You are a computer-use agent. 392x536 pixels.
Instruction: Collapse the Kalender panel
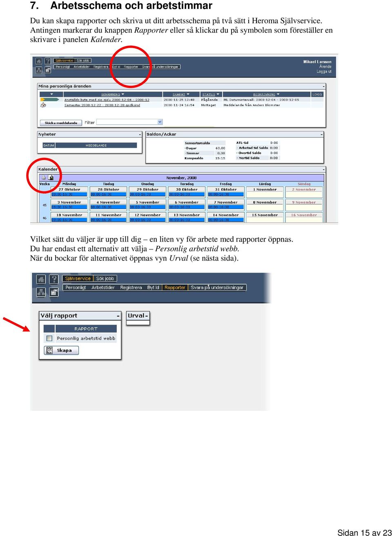tap(324, 169)
